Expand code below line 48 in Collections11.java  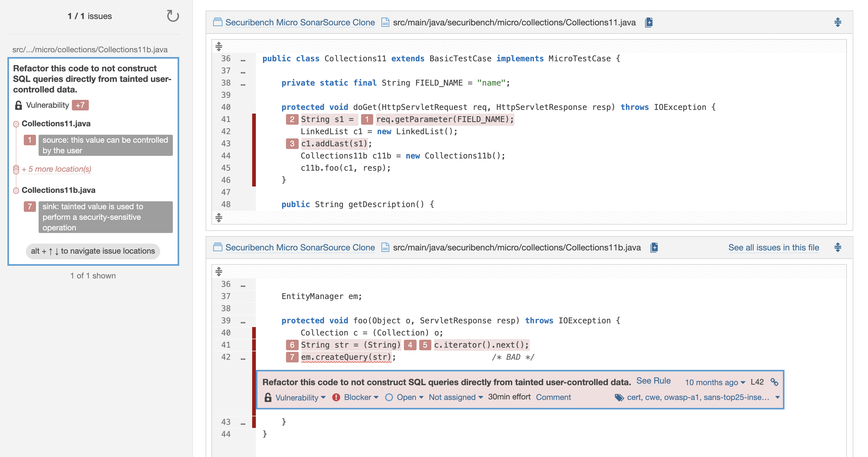219,218
